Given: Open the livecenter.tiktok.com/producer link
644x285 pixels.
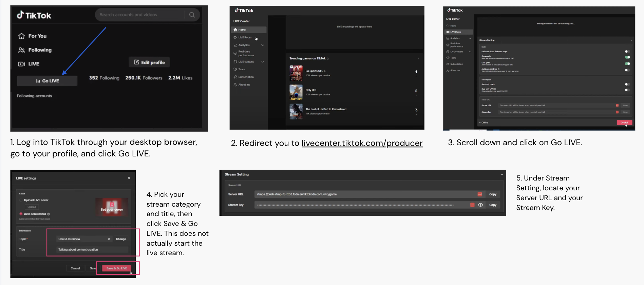Looking at the screenshot, I should pos(362,143).
